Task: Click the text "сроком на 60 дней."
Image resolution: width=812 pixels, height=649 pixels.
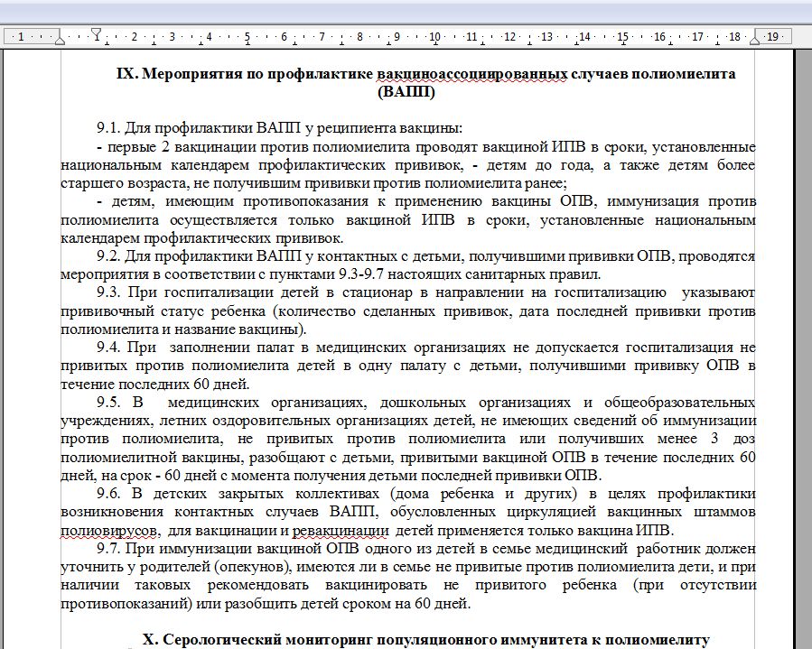Action: coord(406,604)
